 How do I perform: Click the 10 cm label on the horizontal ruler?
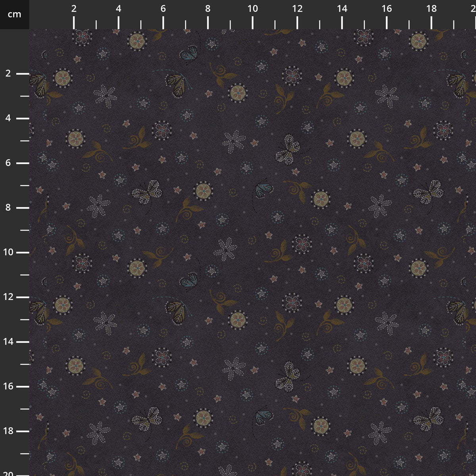[253, 9]
